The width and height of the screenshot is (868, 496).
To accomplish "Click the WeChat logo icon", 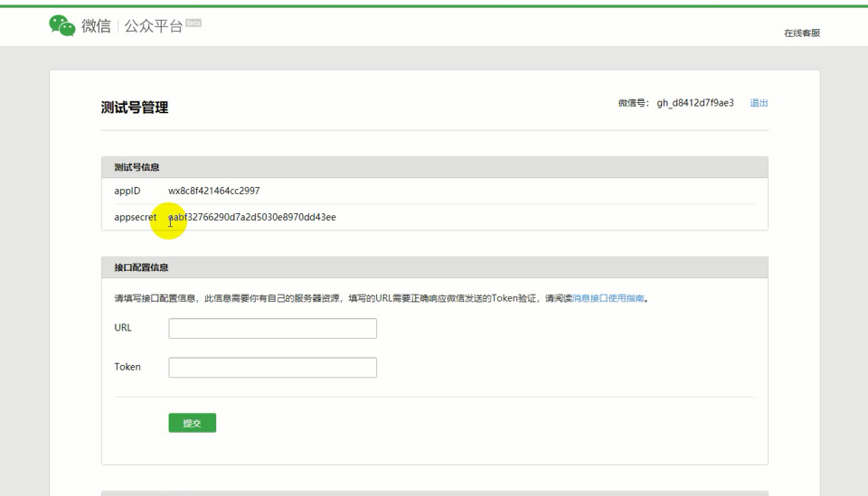I will [x=62, y=25].
